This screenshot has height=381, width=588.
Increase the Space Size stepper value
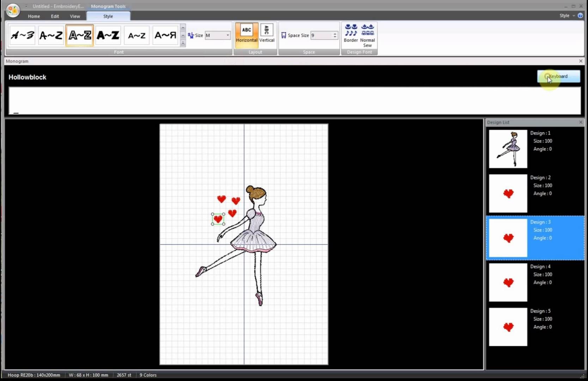point(335,33)
